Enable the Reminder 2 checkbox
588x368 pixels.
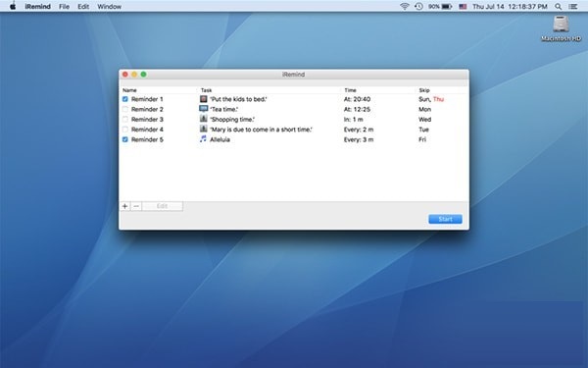point(125,109)
